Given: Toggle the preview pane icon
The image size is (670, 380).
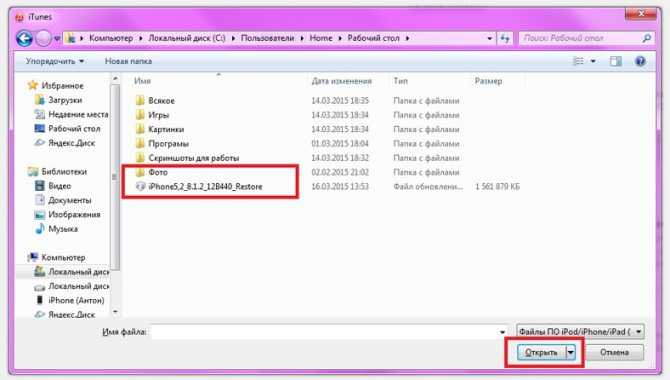Looking at the screenshot, I should (615, 61).
